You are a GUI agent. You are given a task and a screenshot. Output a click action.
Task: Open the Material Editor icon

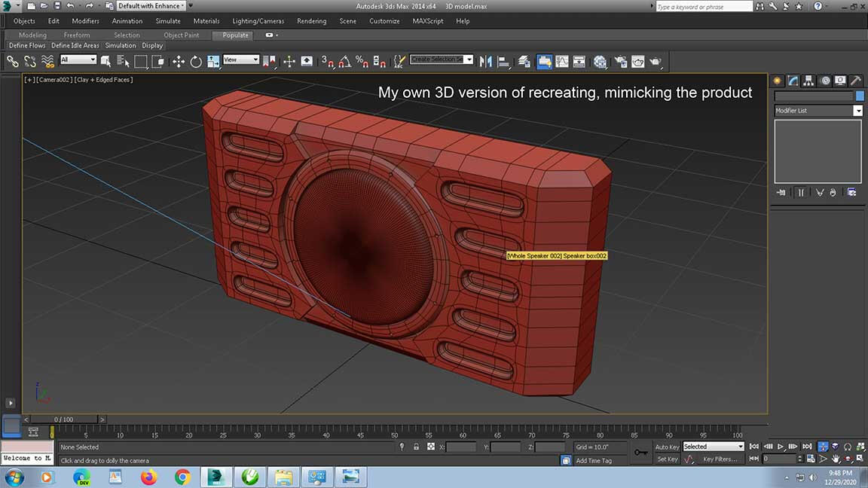(601, 61)
